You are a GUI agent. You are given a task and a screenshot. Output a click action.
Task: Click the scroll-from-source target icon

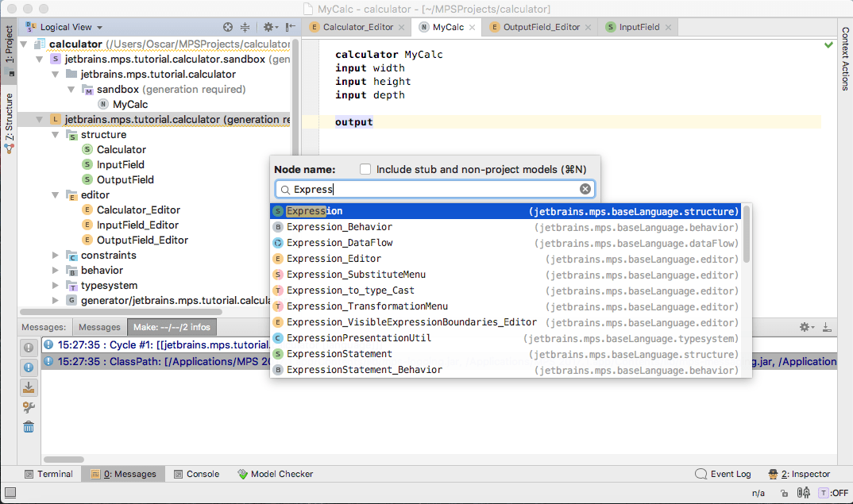(x=228, y=27)
